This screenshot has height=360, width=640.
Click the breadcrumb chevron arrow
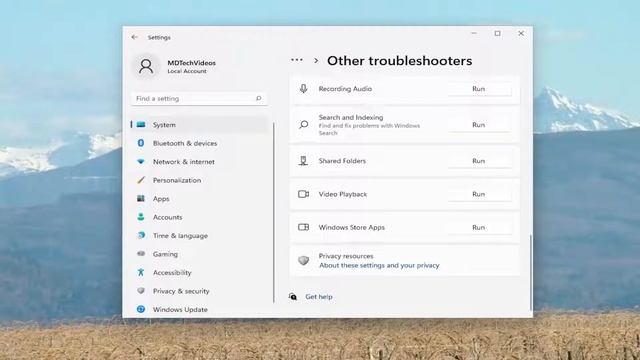point(316,61)
